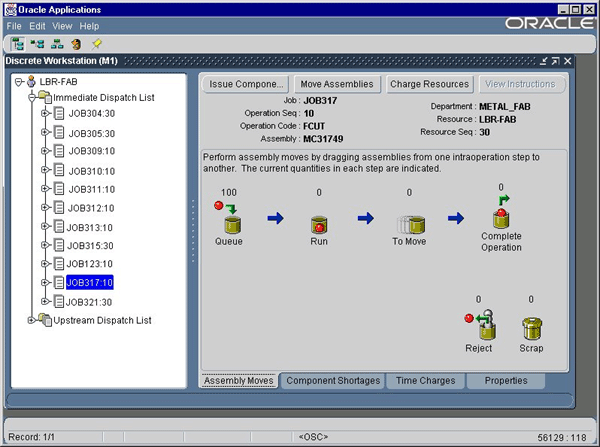The height and width of the screenshot is (447, 600).
Task: Expand the JOB315:30 tree node
Action: point(45,245)
